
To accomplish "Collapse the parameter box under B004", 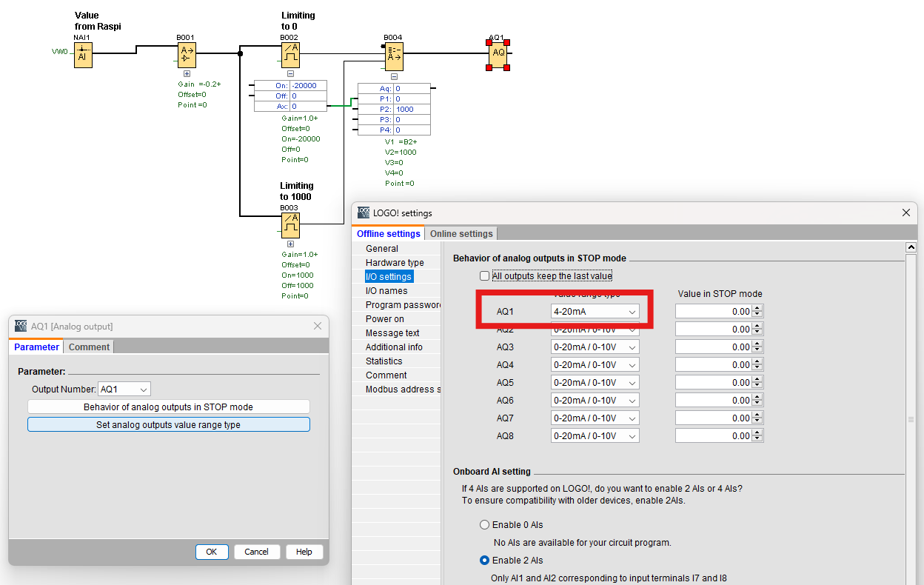I will (x=394, y=76).
